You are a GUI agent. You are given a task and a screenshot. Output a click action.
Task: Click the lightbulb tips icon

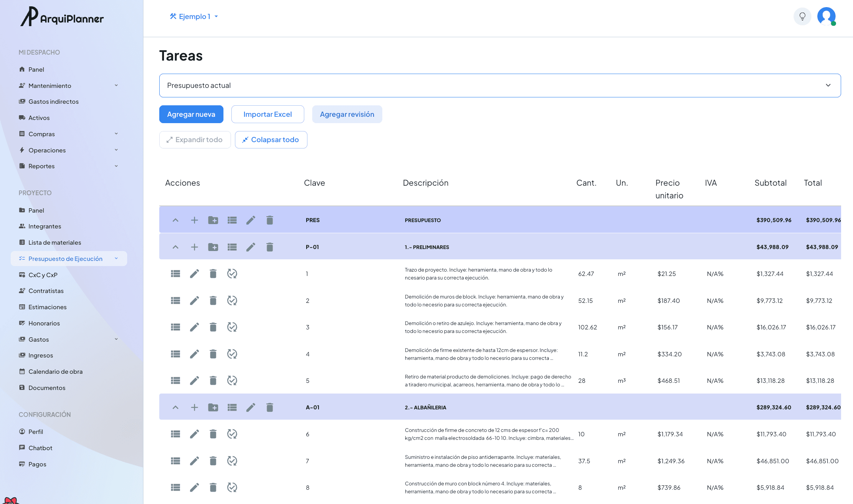pyautogui.click(x=802, y=17)
